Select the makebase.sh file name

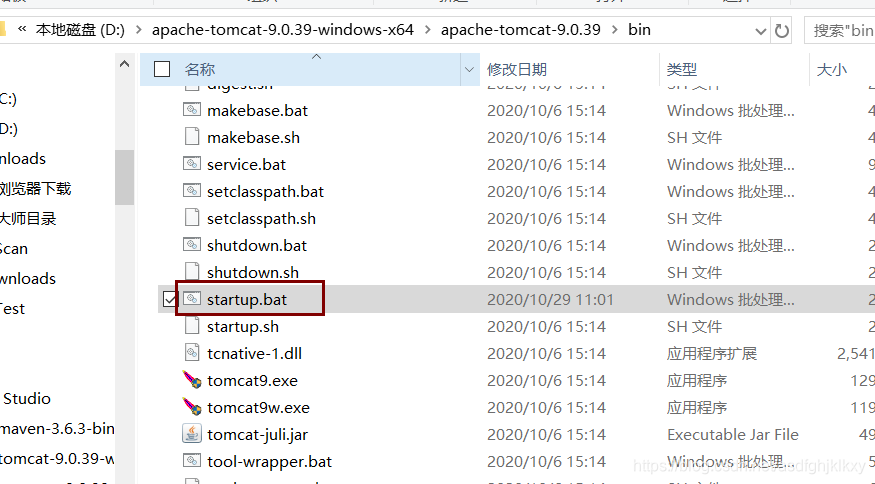[253, 137]
